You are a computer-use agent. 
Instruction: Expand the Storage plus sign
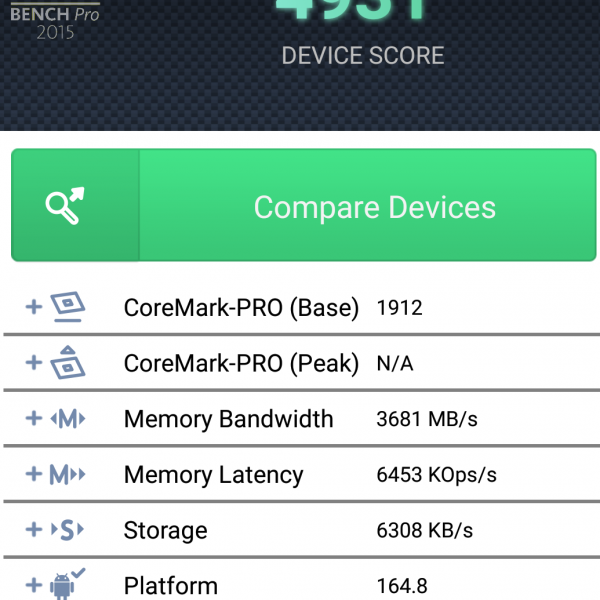[x=33, y=530]
